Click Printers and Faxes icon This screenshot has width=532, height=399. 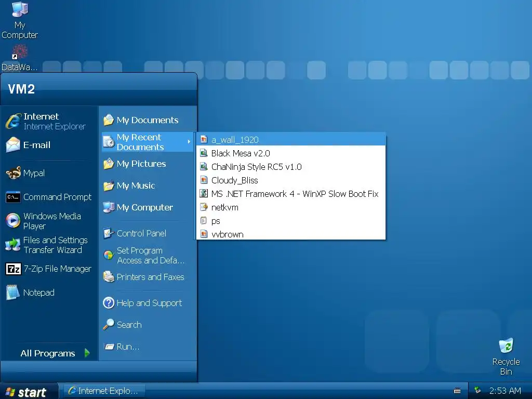109,277
